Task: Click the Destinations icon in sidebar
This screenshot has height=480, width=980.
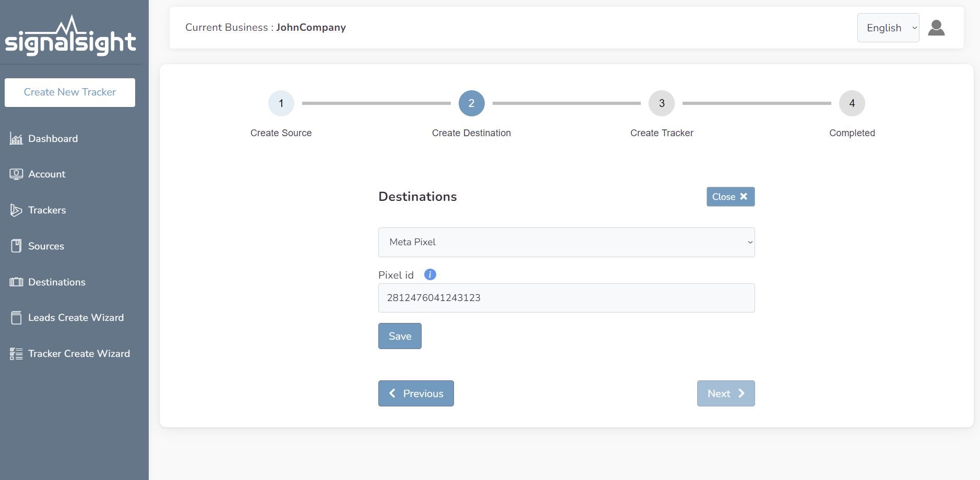Action: click(x=16, y=282)
